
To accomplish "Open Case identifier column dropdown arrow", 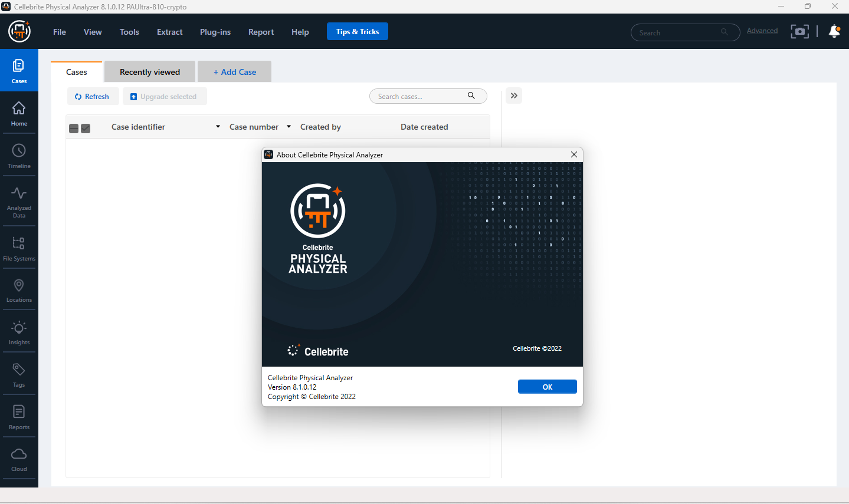I will pos(218,127).
